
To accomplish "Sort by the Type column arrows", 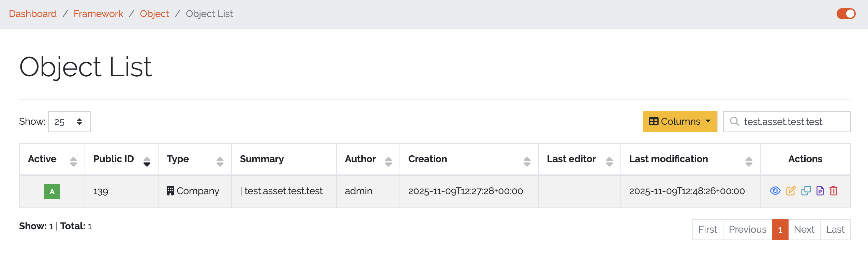I will (220, 161).
